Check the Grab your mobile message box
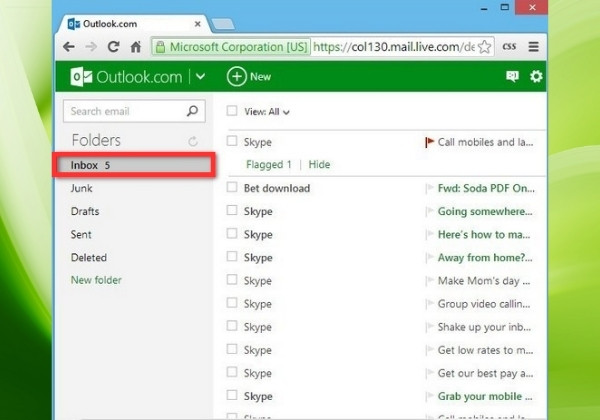Screen dimensions: 600x420 [232, 395]
